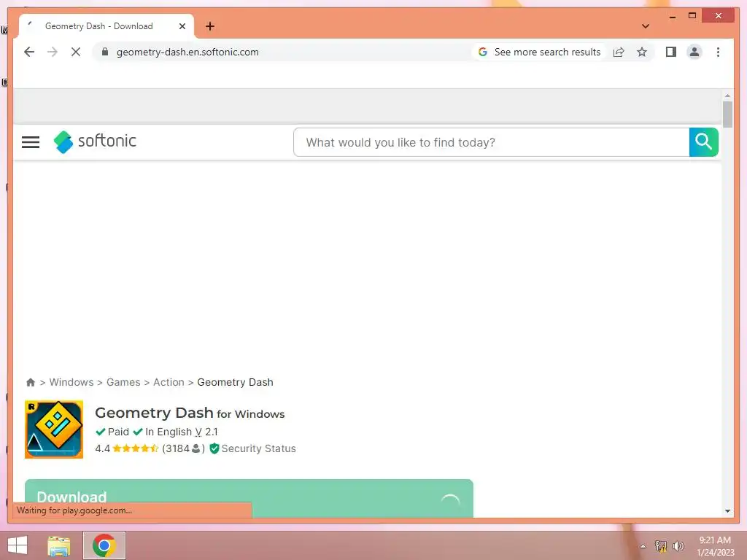This screenshot has height=560, width=747.
Task: Close the Geometry Dash tab
Action: [182, 26]
